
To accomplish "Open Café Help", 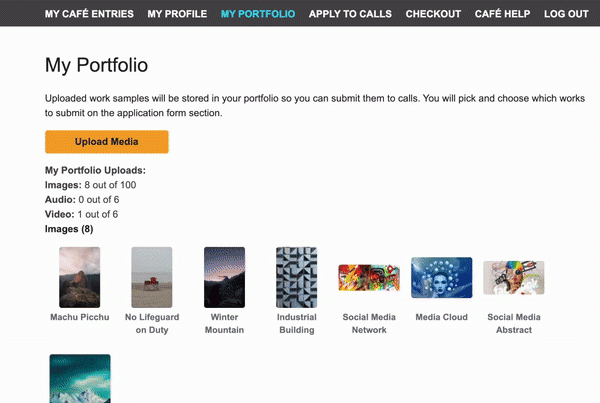I will tap(502, 14).
